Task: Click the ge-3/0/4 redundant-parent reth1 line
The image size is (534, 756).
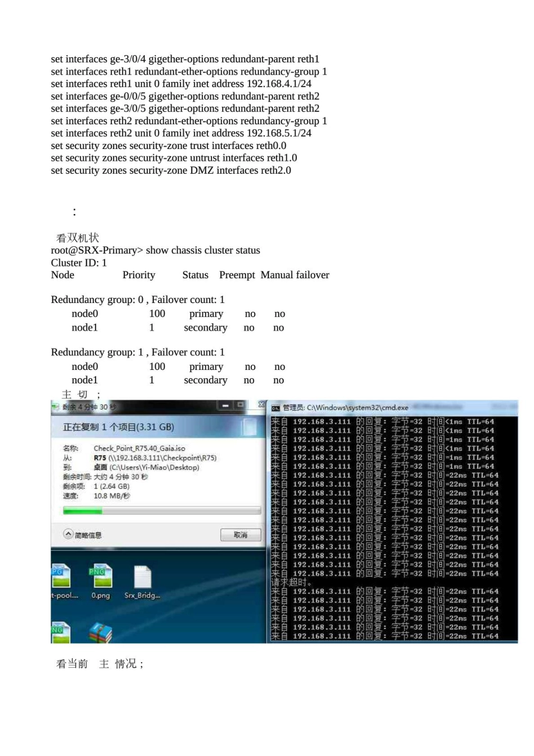Action: coord(185,59)
